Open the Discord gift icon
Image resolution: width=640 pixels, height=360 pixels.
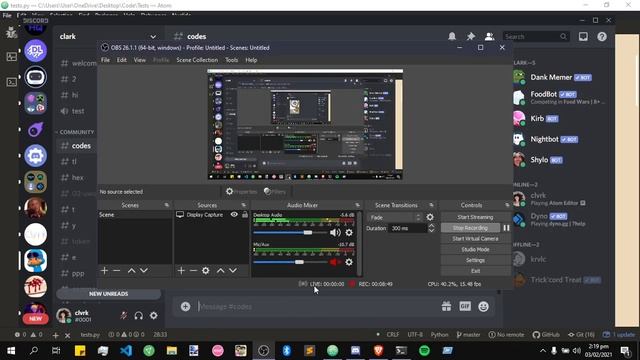pos(447,307)
